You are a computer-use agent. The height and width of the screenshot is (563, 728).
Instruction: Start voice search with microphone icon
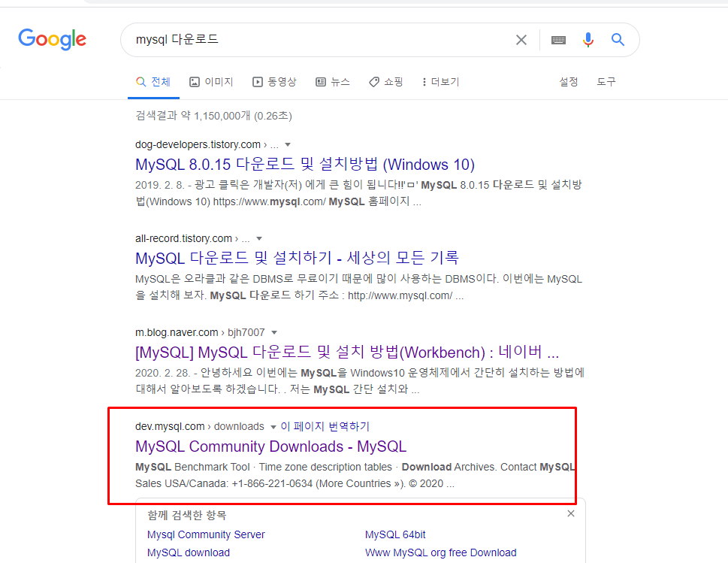(x=588, y=40)
